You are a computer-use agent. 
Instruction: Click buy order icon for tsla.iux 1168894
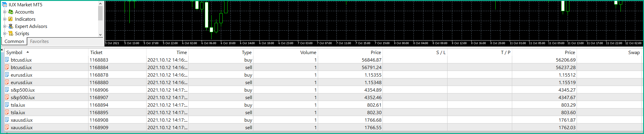click(x=7, y=105)
